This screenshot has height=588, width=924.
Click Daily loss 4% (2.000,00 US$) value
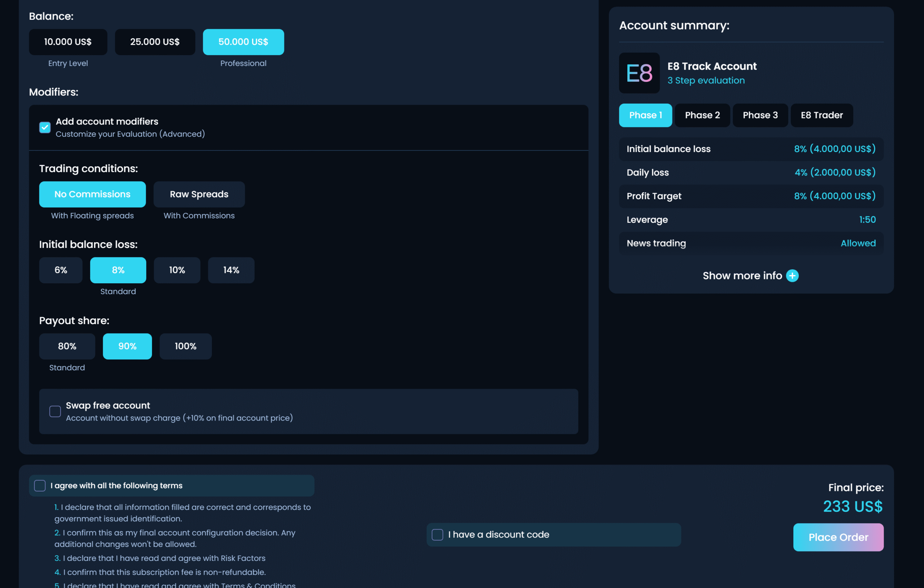click(835, 172)
